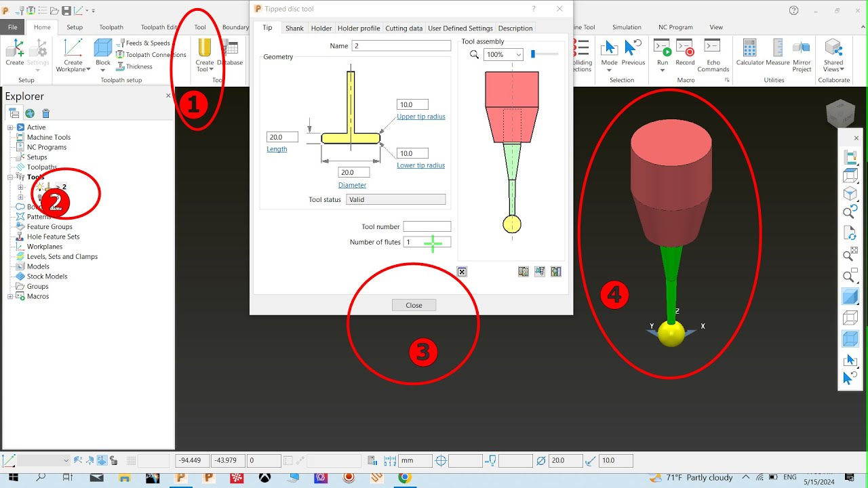Click the tool Name input field
This screenshot has height=488, width=868.
point(401,45)
